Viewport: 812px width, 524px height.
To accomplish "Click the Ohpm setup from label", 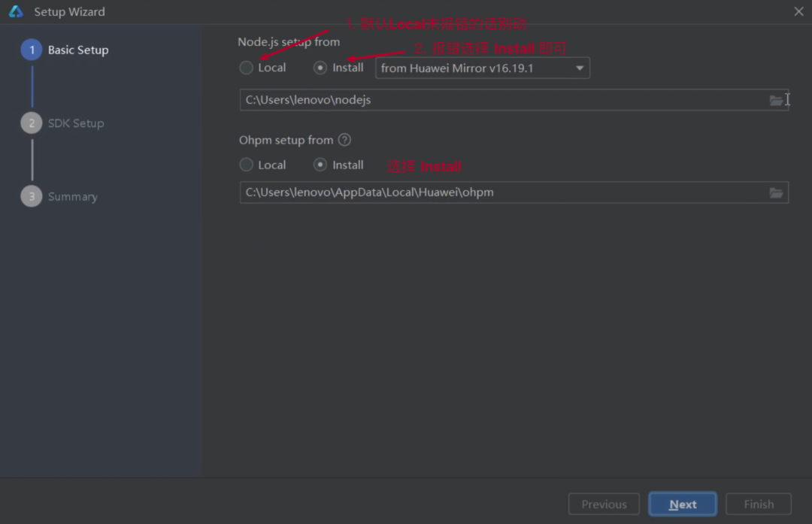I will pos(286,140).
